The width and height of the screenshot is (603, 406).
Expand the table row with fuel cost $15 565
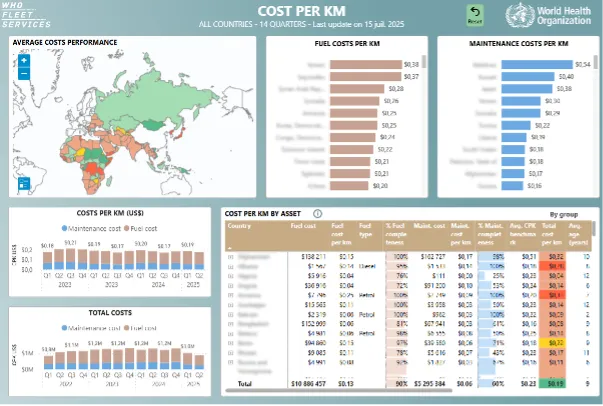(231, 305)
